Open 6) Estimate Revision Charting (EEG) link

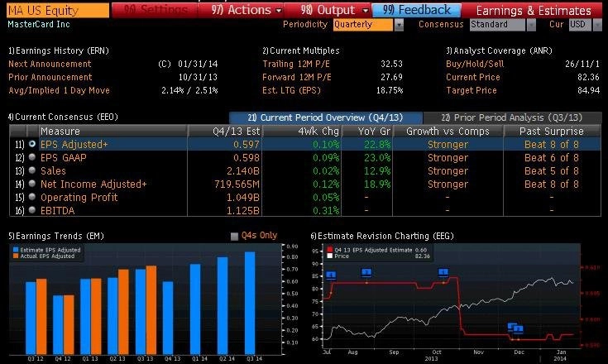382,236
